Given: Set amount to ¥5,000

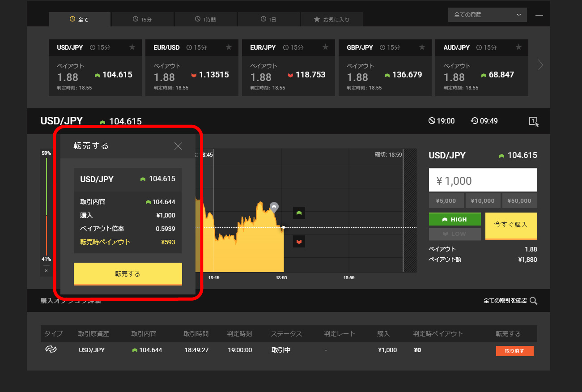Looking at the screenshot, I should pos(446,201).
